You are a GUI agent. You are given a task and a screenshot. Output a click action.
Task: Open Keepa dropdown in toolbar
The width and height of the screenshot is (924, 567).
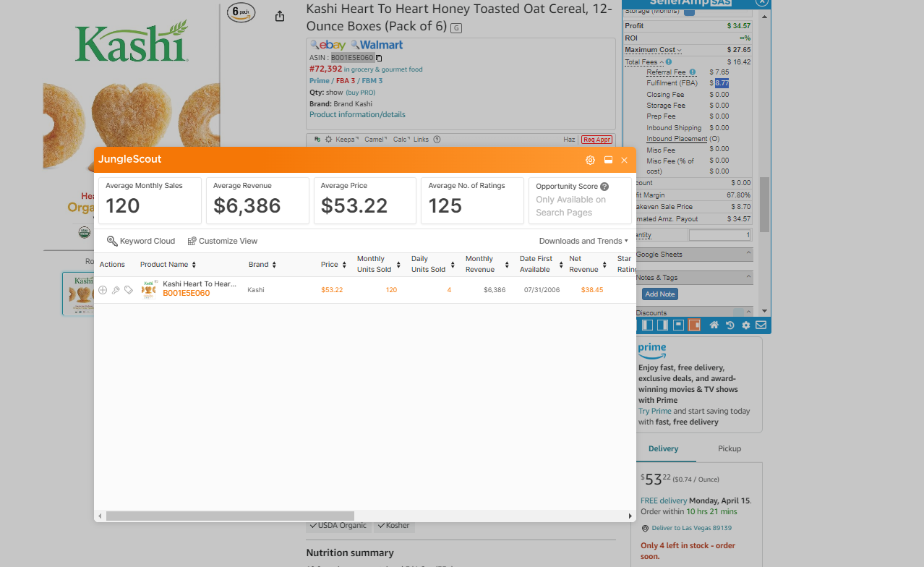pos(347,139)
